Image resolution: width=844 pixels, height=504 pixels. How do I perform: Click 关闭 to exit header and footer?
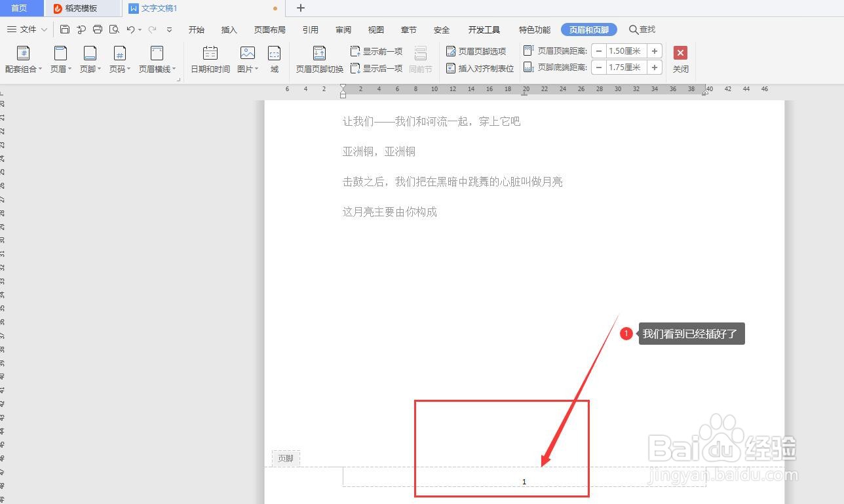[681, 60]
